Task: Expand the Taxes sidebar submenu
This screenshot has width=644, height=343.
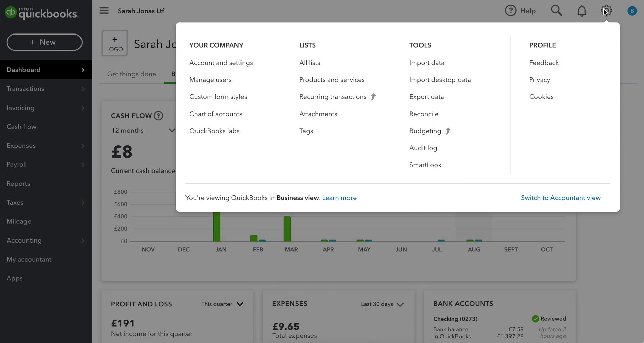Action: pos(83,203)
